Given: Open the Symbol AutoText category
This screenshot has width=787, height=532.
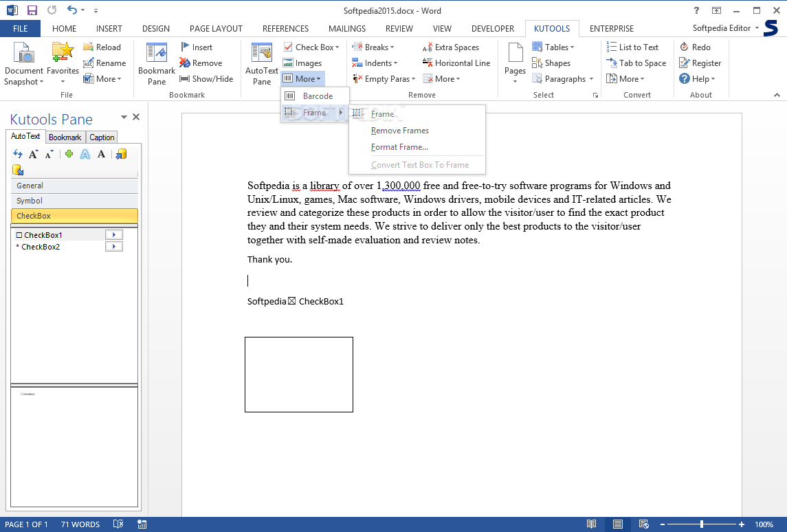Looking at the screenshot, I should click(x=74, y=201).
